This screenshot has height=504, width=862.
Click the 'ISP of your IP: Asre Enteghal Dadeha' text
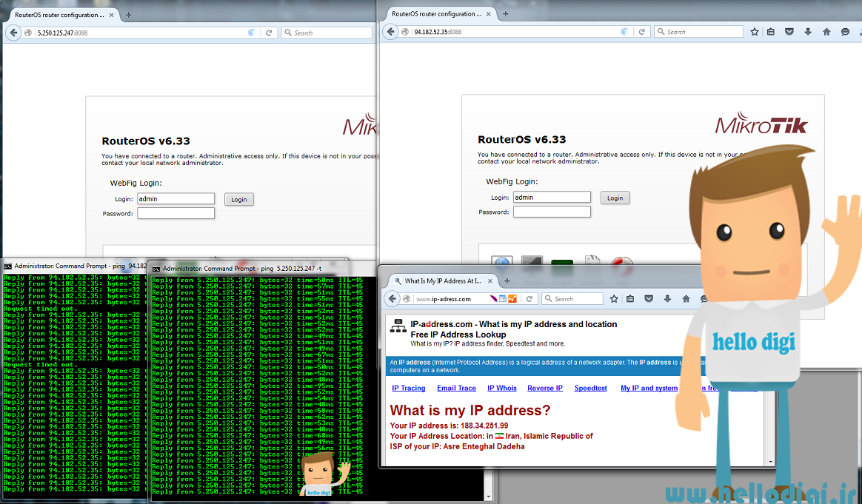coord(458,446)
